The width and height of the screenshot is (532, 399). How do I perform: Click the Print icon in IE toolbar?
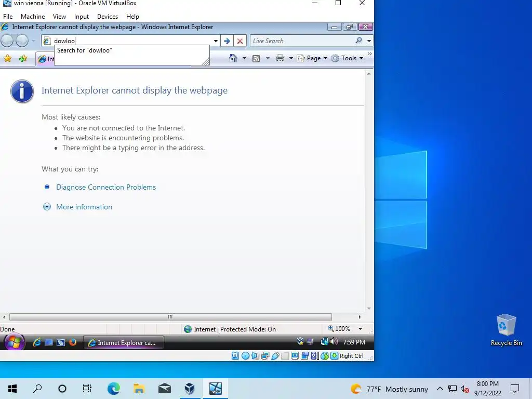click(x=280, y=58)
